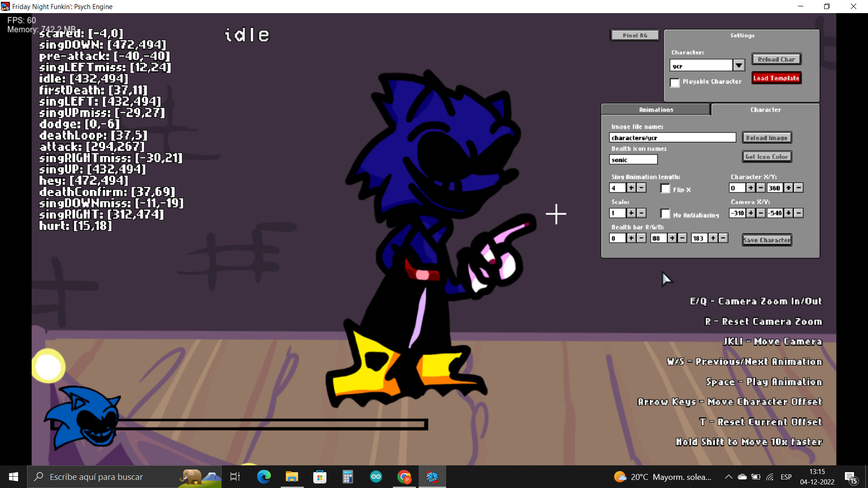Open Microsoft Edge from taskbar

(x=264, y=477)
